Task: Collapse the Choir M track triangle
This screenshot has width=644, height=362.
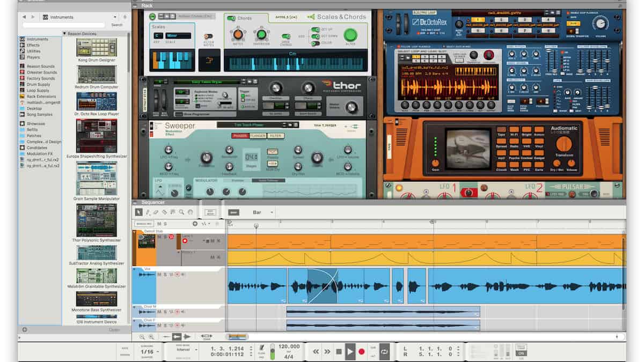Action: 135,307
